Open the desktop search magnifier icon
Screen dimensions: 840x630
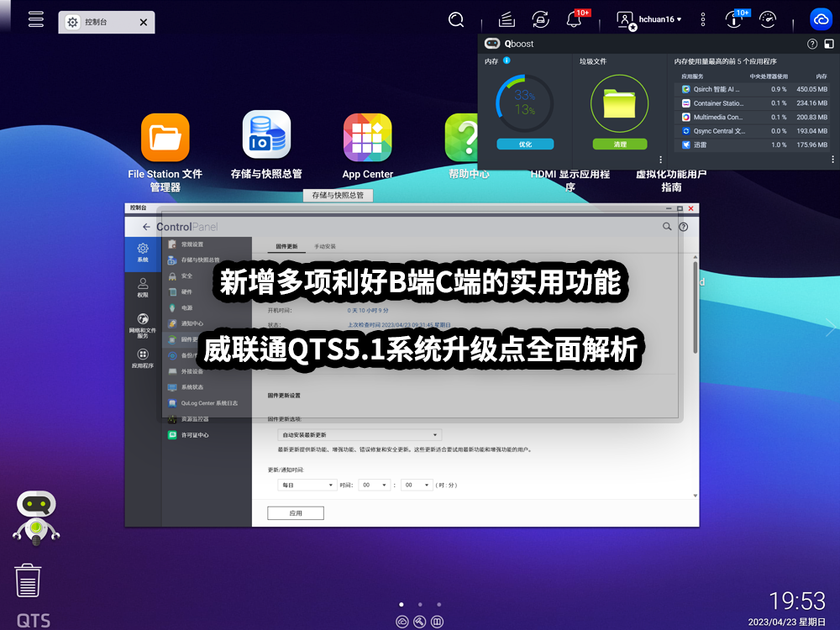[x=456, y=20]
